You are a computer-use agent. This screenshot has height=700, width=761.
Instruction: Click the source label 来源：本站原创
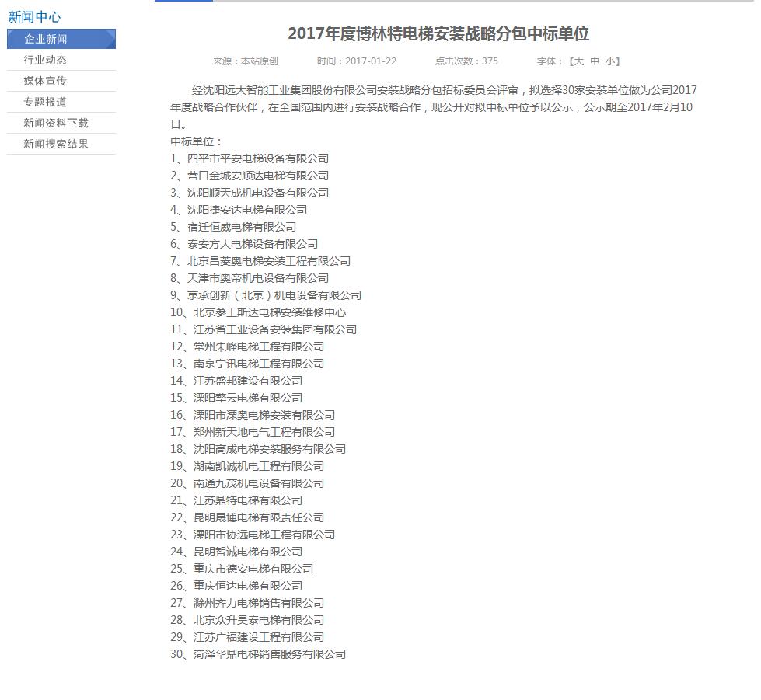[x=245, y=61]
